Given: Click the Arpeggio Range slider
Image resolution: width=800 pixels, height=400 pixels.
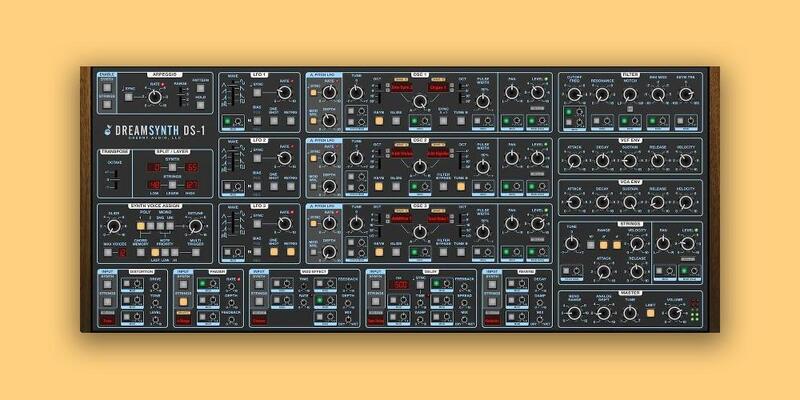Looking at the screenshot, I should 180,96.
